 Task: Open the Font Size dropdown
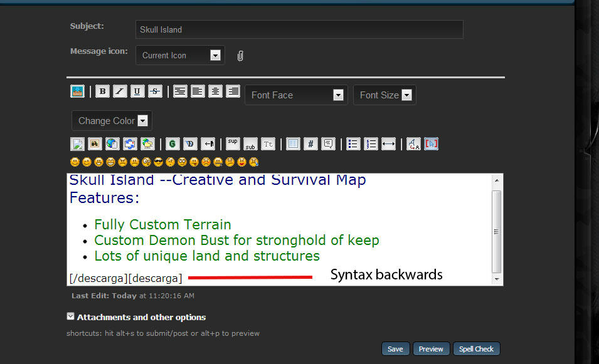[384, 95]
